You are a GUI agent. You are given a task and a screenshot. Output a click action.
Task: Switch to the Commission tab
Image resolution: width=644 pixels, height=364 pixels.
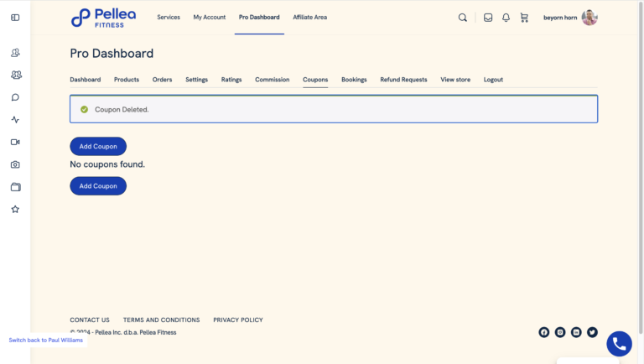(x=273, y=80)
